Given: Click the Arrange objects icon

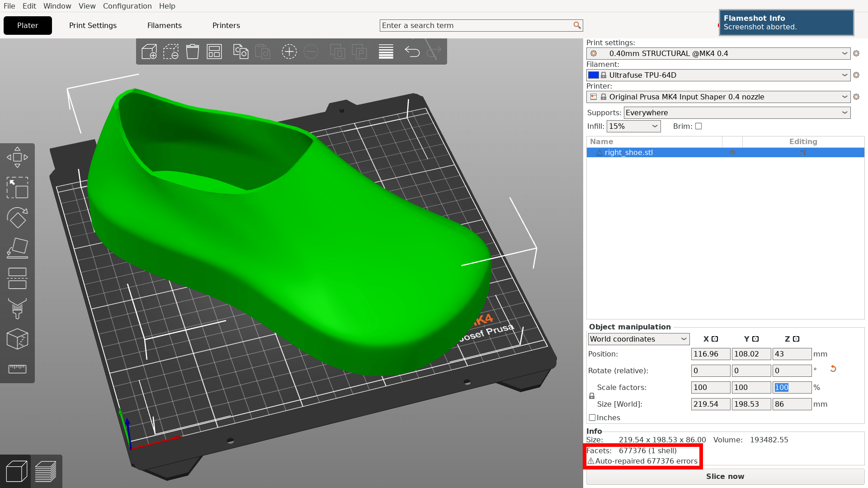Looking at the screenshot, I should tap(214, 52).
